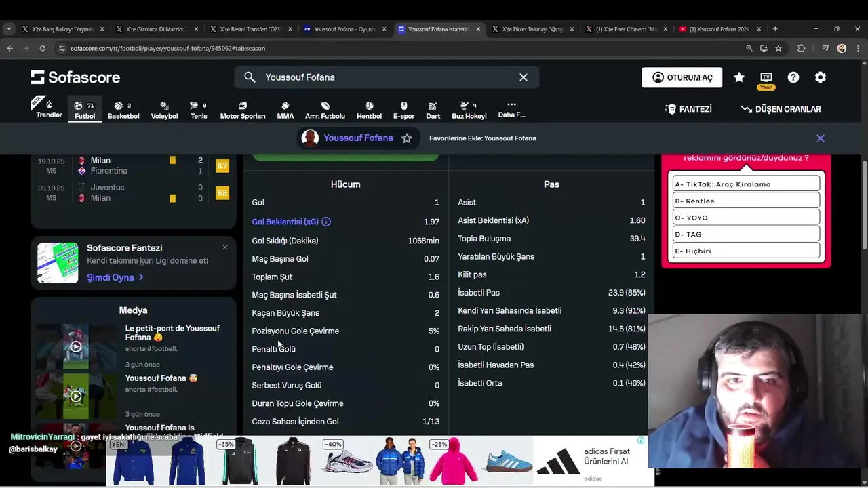Open favorites star in the header
Screen dimensions: 868x488
point(739,77)
